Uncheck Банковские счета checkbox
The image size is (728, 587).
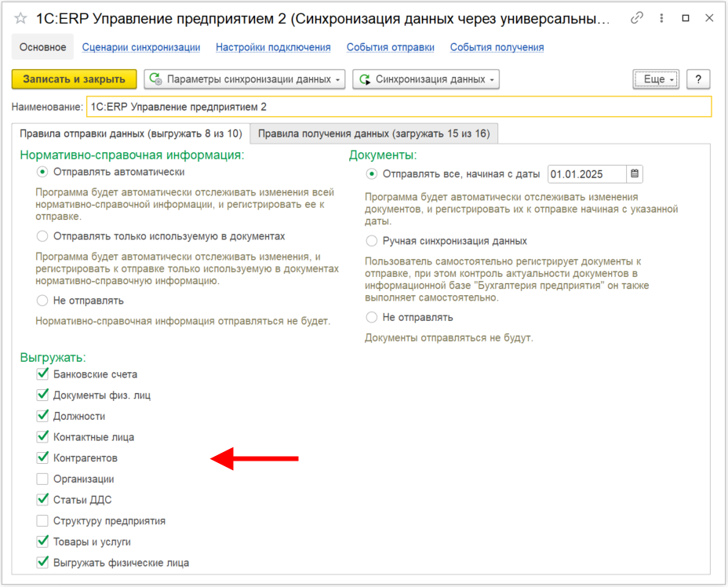42,374
